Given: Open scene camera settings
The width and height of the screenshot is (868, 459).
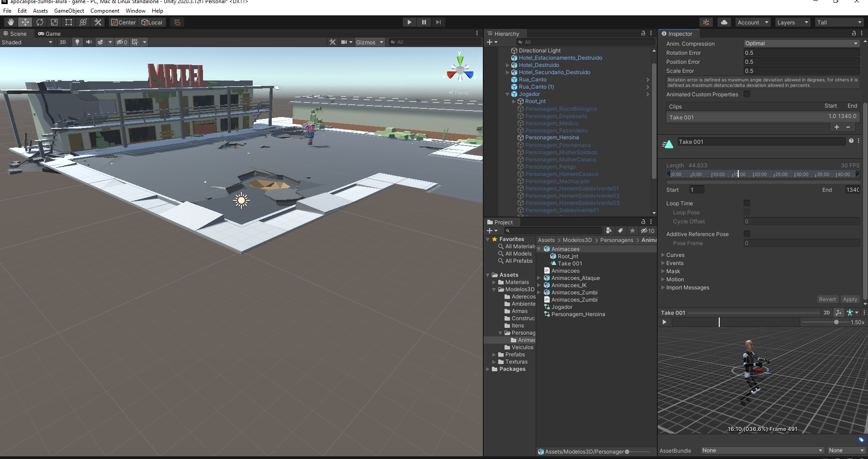Looking at the screenshot, I should (x=344, y=42).
